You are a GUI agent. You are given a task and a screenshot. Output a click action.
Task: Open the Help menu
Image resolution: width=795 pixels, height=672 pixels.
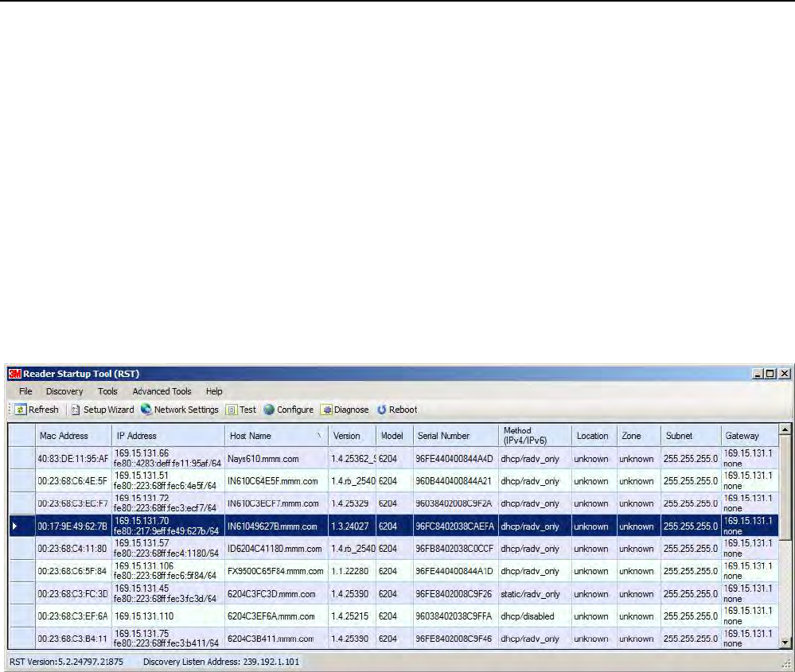click(214, 391)
